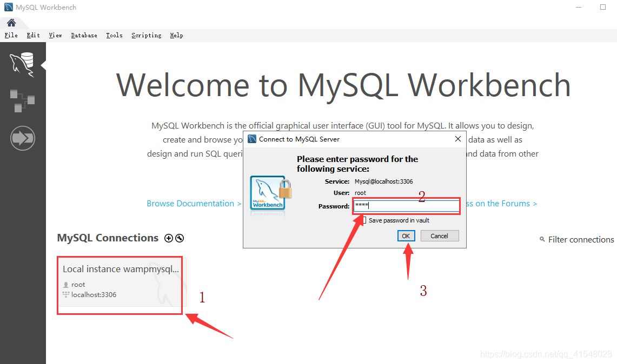Follow the Forums link

tap(501, 204)
